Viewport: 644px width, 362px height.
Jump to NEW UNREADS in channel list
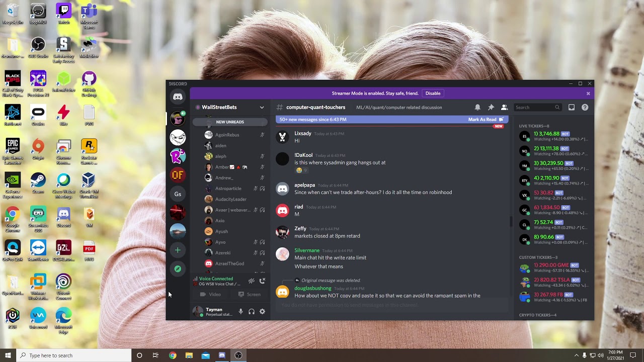(x=230, y=122)
